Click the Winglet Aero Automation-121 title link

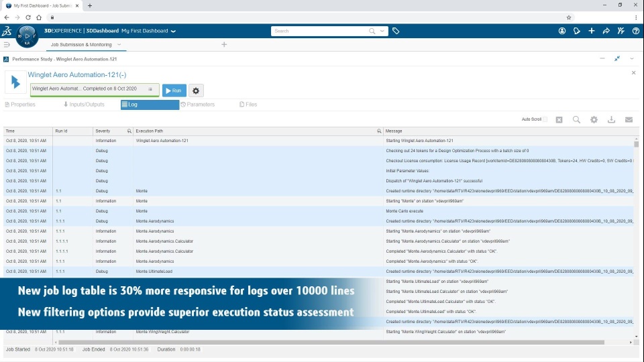pyautogui.click(x=76, y=74)
